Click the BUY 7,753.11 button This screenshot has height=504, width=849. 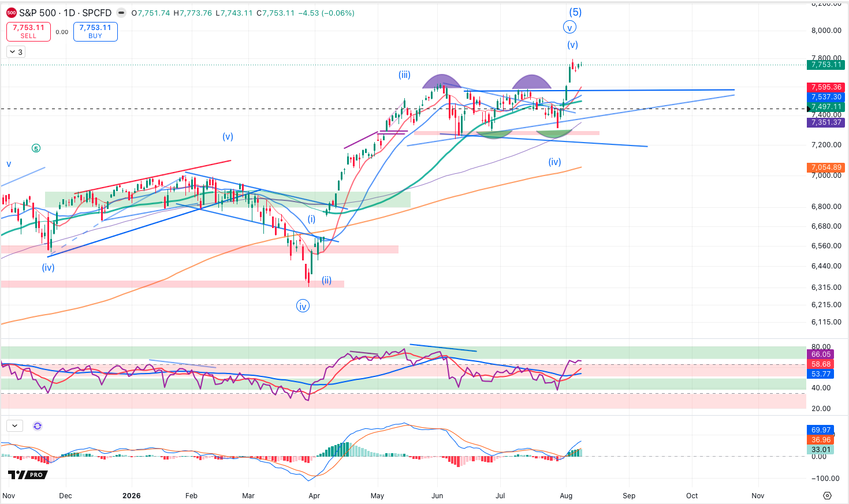pyautogui.click(x=95, y=31)
